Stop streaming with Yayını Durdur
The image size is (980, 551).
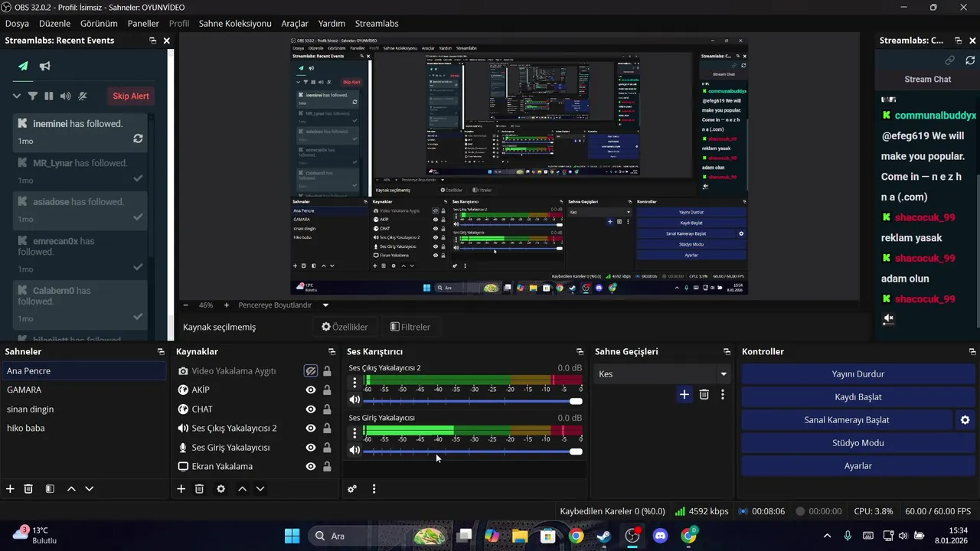[x=857, y=373]
